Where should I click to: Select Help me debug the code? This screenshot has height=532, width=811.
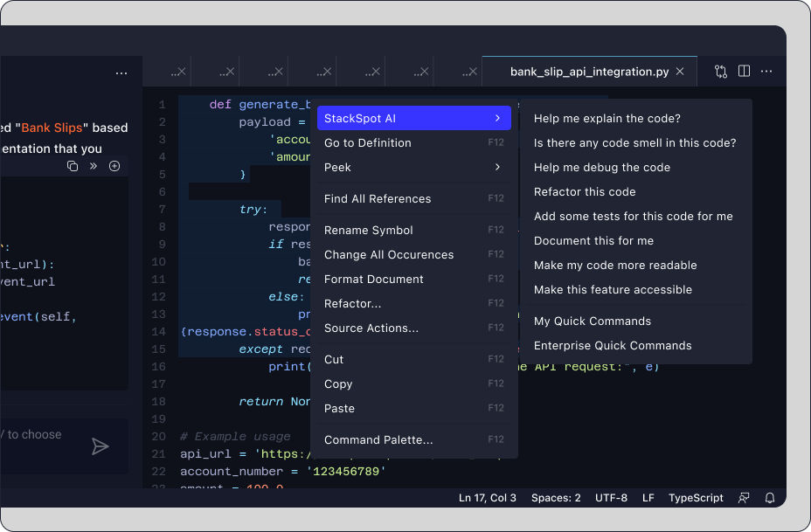[x=602, y=167]
